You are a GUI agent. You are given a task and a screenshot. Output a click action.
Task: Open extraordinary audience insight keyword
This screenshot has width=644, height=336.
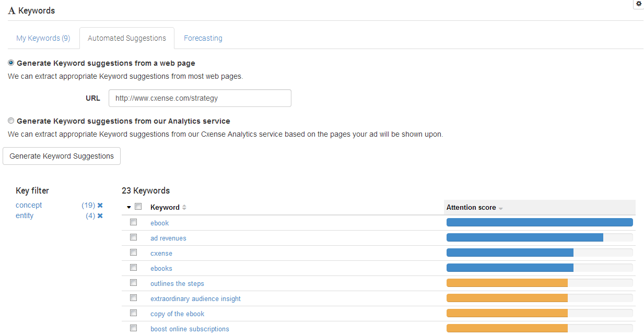pos(196,298)
